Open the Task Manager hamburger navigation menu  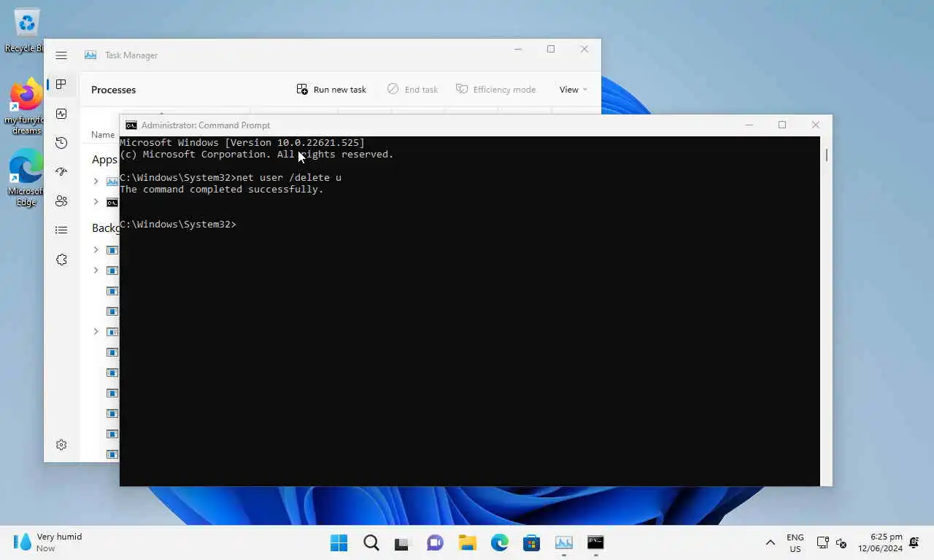pos(61,55)
